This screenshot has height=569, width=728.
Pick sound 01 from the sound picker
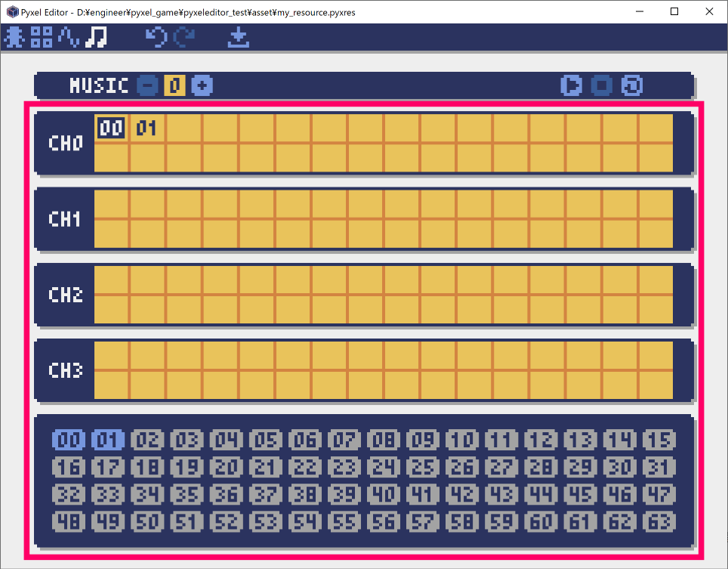point(108,440)
